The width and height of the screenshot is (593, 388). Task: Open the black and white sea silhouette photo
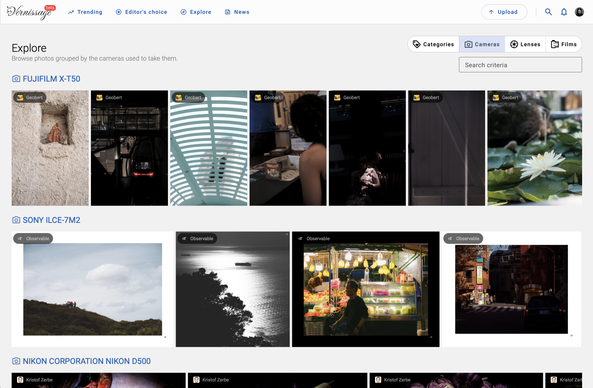click(233, 289)
